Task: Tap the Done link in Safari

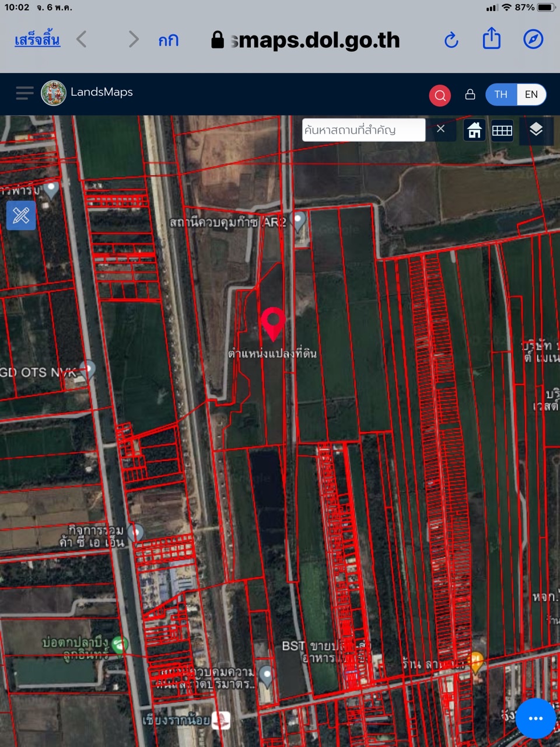Action: click(37, 40)
